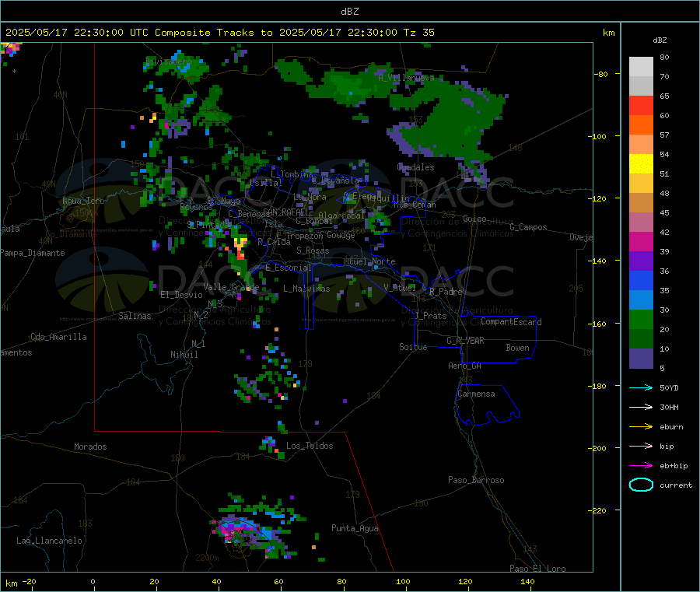Select the 20 dBZ green swatch
This screenshot has height=592, width=700.
(x=641, y=319)
